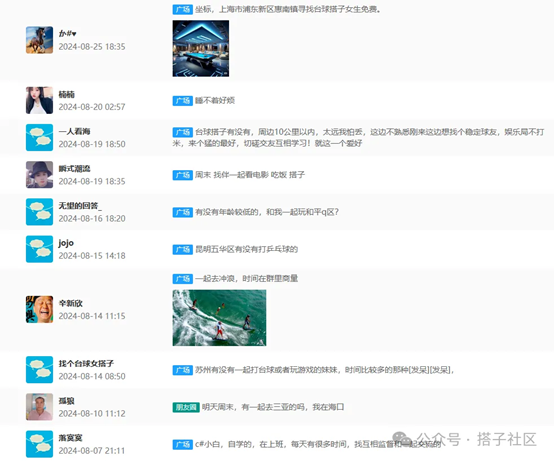Click the hat-wearing avatar dated 2024-08-19 18:35
This screenshot has height=461, width=554.
click(x=40, y=175)
